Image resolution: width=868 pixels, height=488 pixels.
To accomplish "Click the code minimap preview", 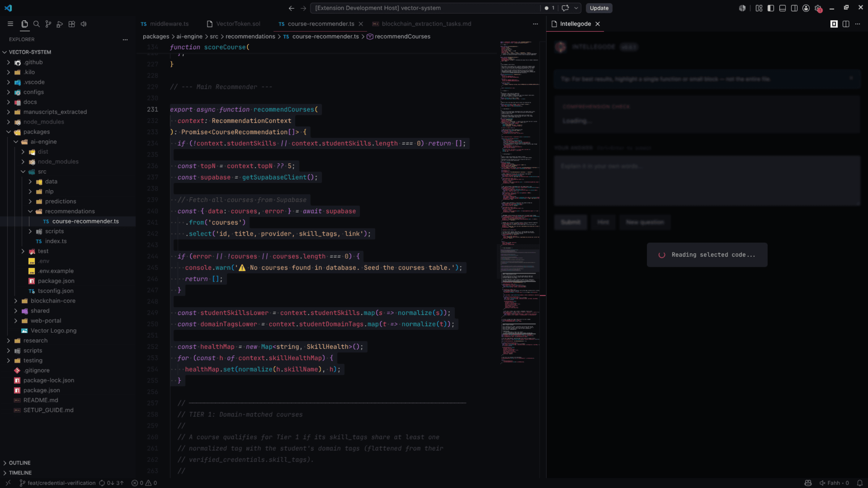I will 520,202.
